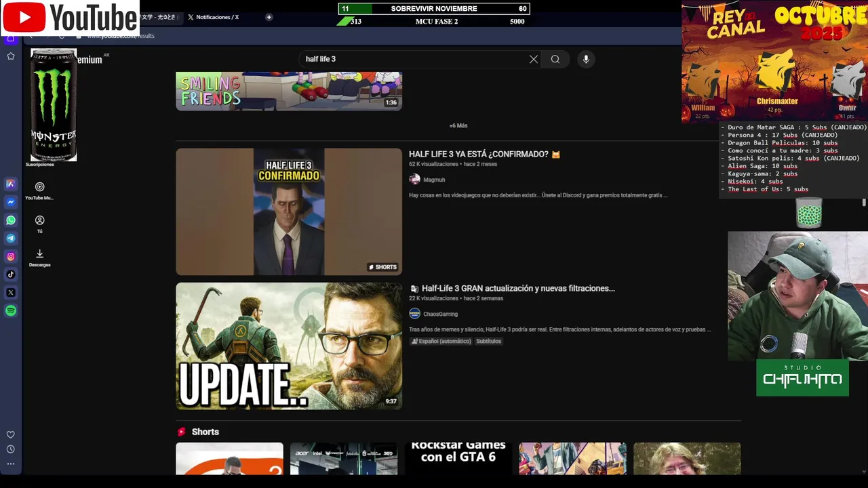Clear the search box with the X icon
868x488 pixels.
(x=534, y=59)
